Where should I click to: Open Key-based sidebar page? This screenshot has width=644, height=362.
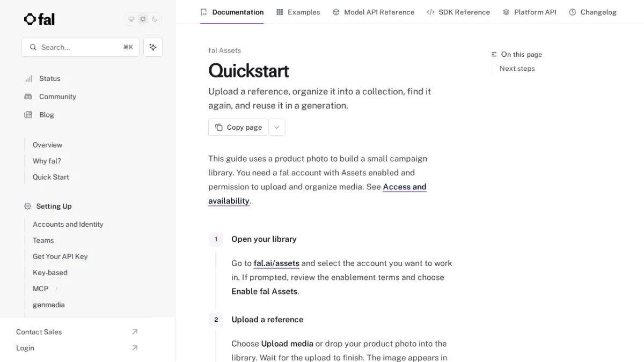[50, 272]
